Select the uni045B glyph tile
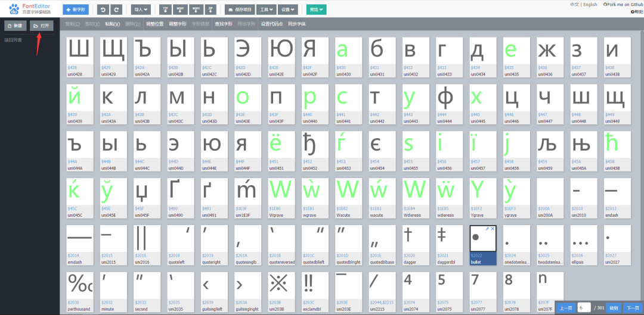 (617, 151)
